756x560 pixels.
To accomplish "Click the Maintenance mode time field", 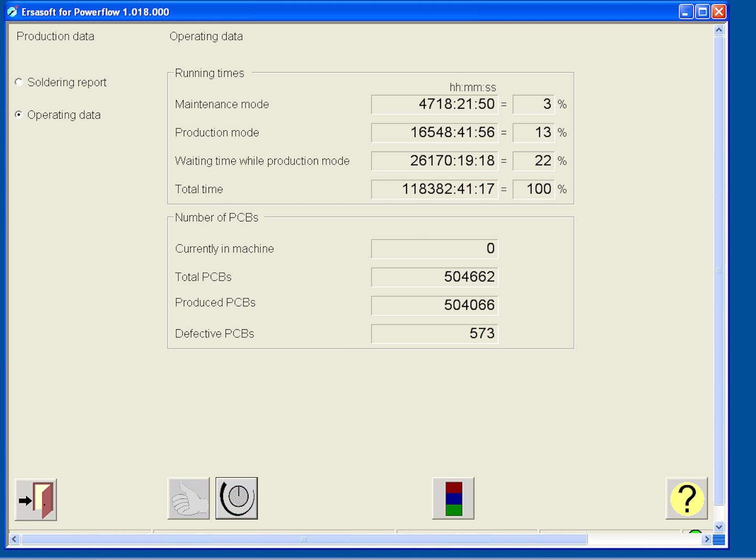I will [x=434, y=104].
